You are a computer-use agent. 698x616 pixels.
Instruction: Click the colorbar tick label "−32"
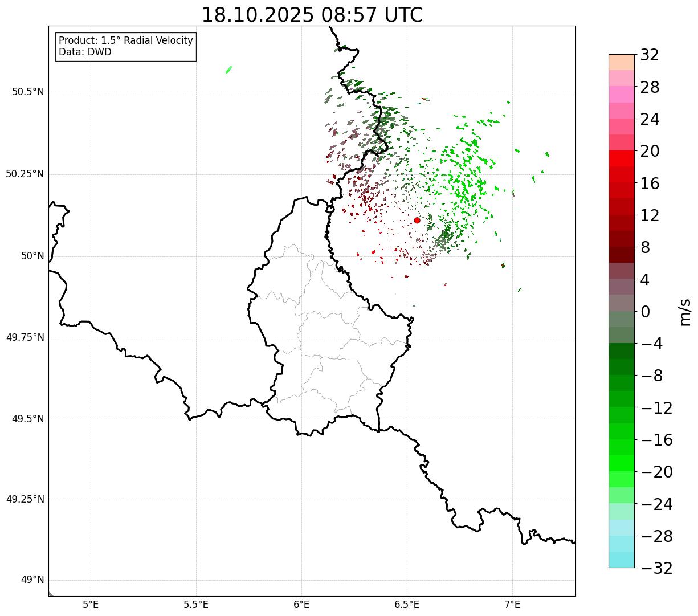(656, 568)
